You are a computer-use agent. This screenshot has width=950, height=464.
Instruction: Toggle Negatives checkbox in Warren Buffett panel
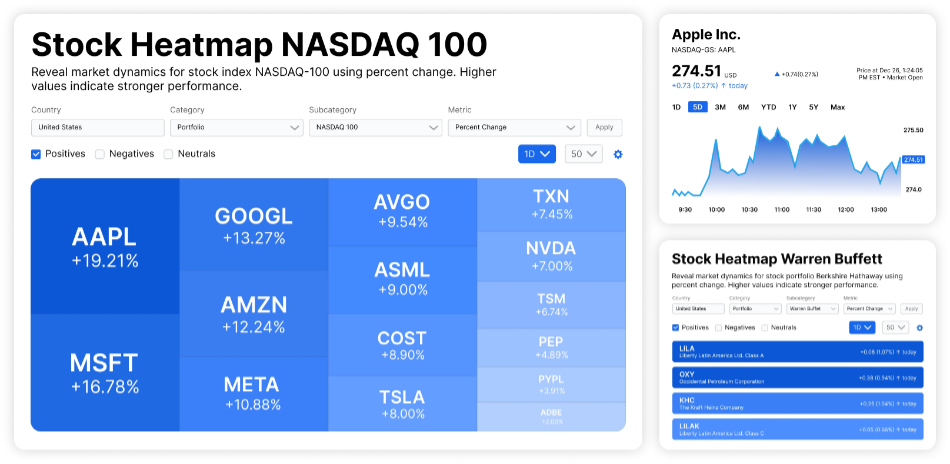[718, 327]
